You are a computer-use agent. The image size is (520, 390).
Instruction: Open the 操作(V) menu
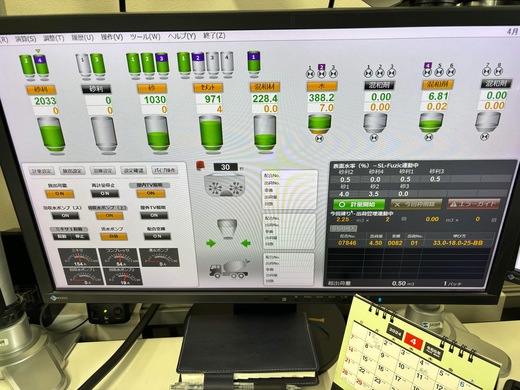(112, 37)
